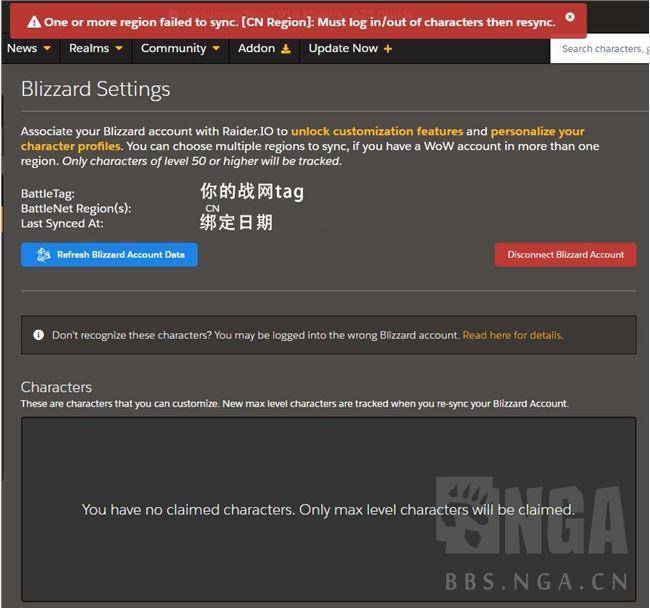Click the Blizzard Settings heading
650x608 pixels.
(x=96, y=89)
